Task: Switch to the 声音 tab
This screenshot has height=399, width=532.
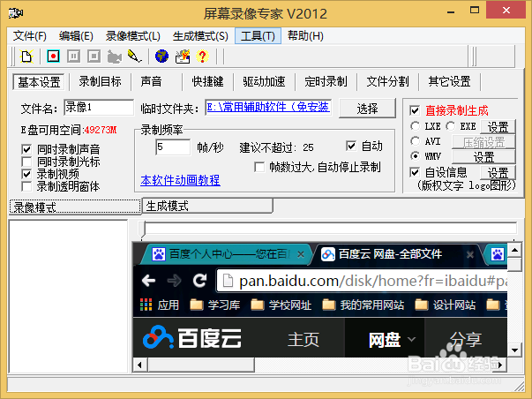Action: click(x=152, y=81)
